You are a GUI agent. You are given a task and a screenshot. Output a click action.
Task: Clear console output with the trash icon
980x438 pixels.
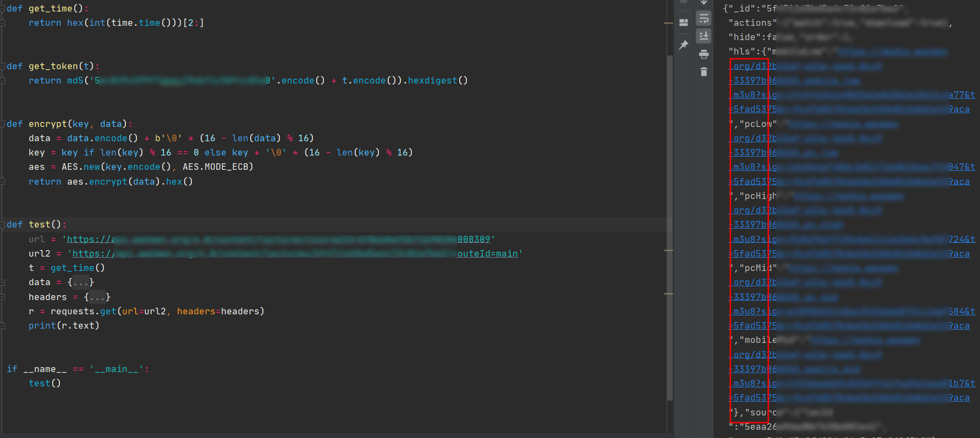703,72
